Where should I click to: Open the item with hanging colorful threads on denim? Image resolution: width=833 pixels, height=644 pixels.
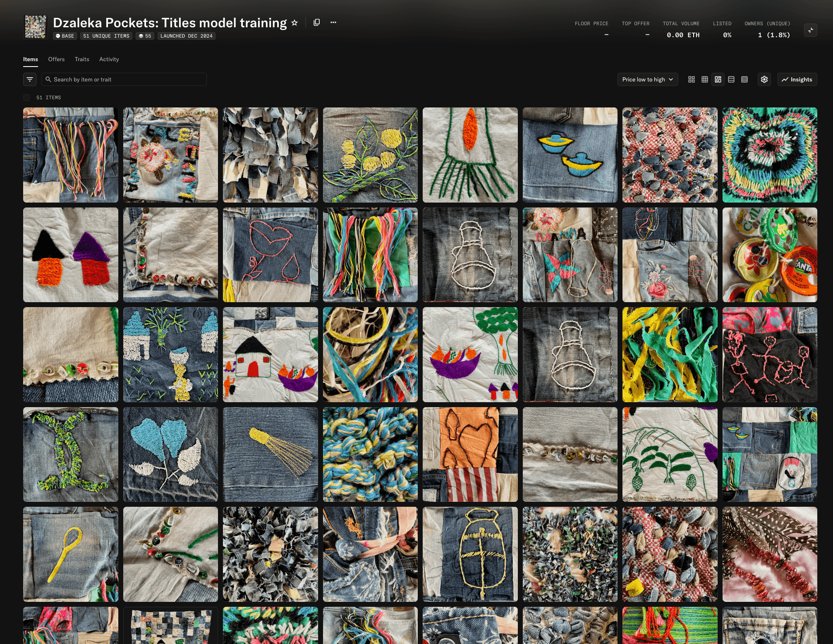pyautogui.click(x=71, y=155)
